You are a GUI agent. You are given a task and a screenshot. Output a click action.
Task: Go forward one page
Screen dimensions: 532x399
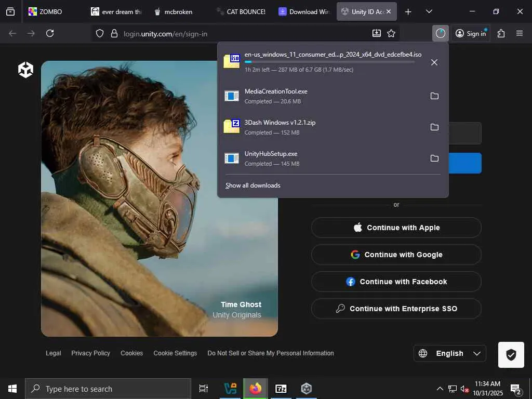(31, 33)
